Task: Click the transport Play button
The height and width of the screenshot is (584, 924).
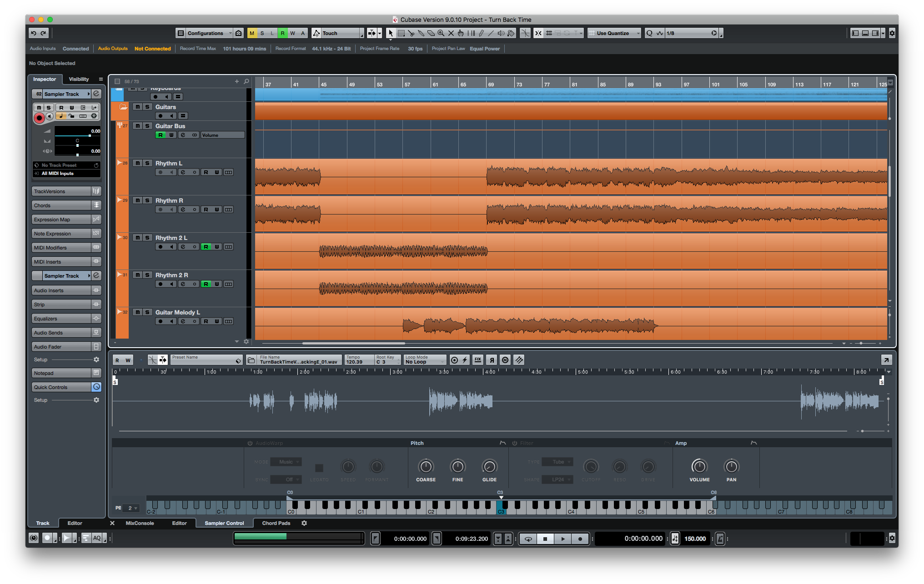Action: (562, 539)
